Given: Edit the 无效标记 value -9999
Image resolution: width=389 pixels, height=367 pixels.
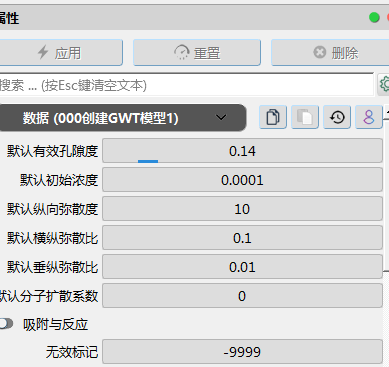Looking at the screenshot, I should point(242,352).
